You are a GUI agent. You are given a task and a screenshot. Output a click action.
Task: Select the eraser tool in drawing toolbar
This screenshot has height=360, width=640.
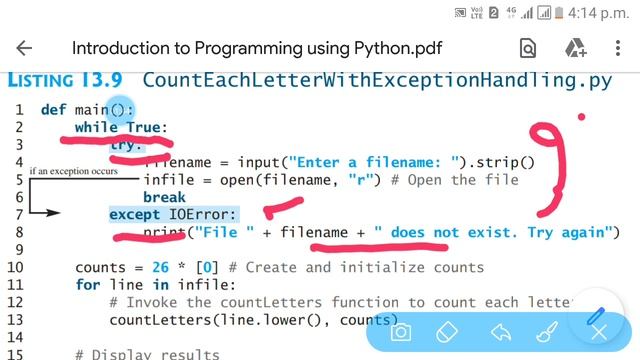tap(447, 332)
